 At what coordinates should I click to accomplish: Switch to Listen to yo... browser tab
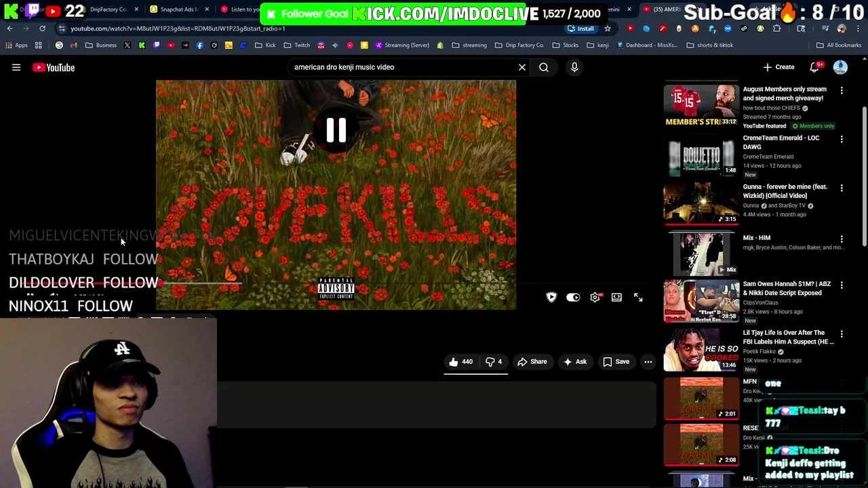click(241, 9)
